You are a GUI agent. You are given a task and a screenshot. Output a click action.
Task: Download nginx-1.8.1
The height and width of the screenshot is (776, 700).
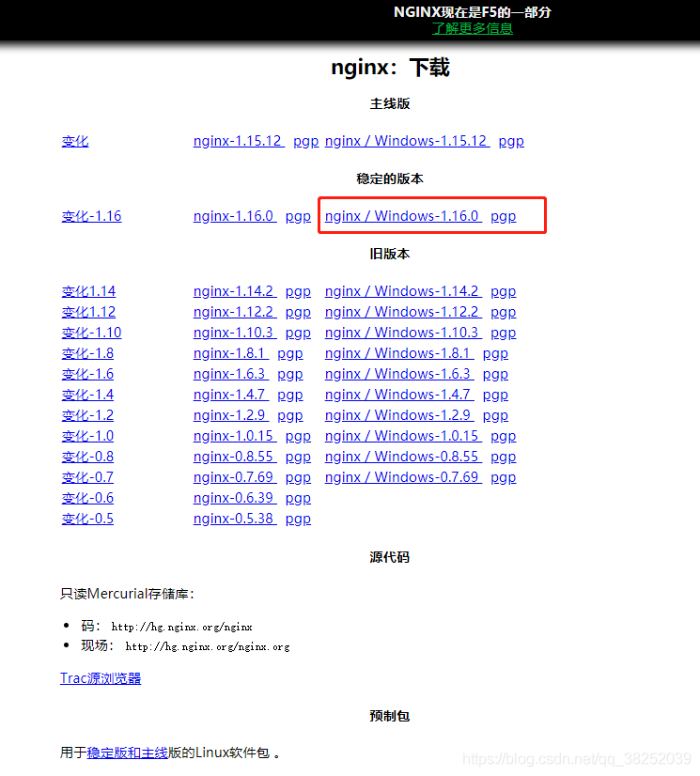(x=231, y=353)
